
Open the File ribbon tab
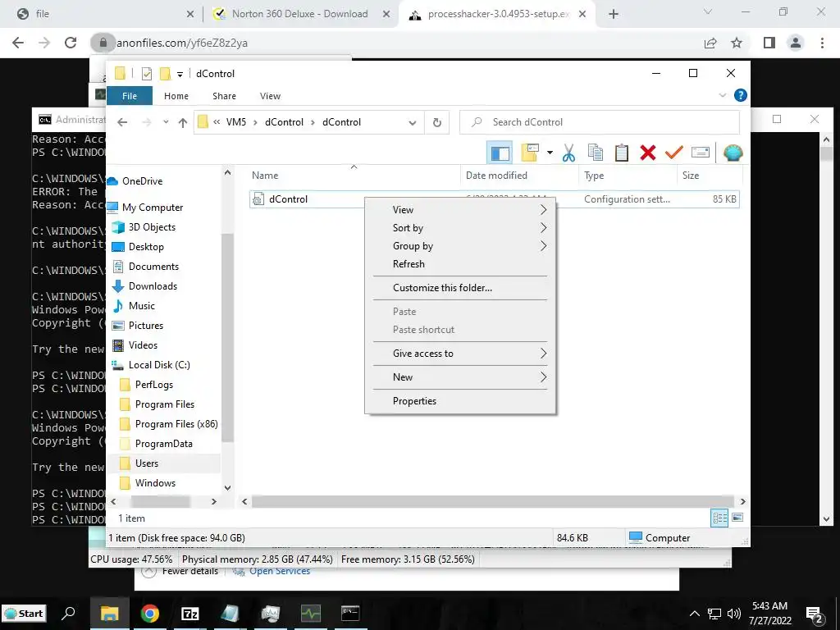point(130,96)
